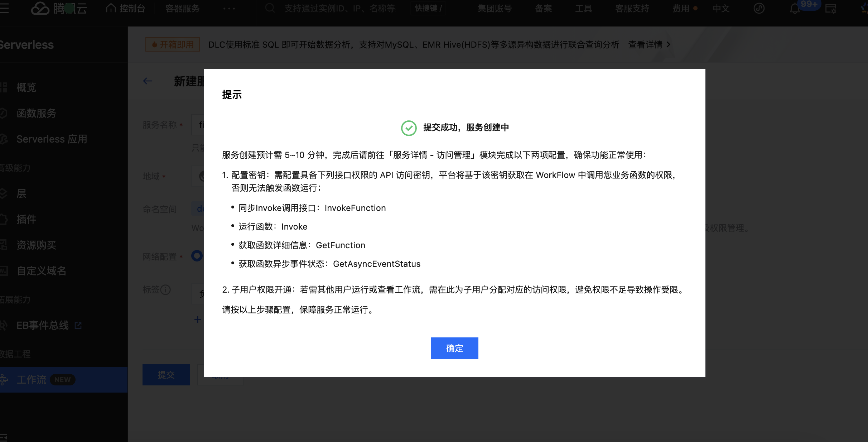
Task: Click the 服务名称 input field
Action: point(198,125)
